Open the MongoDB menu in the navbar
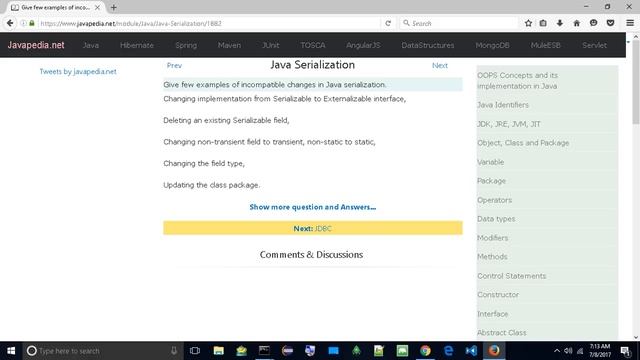 (x=492, y=45)
